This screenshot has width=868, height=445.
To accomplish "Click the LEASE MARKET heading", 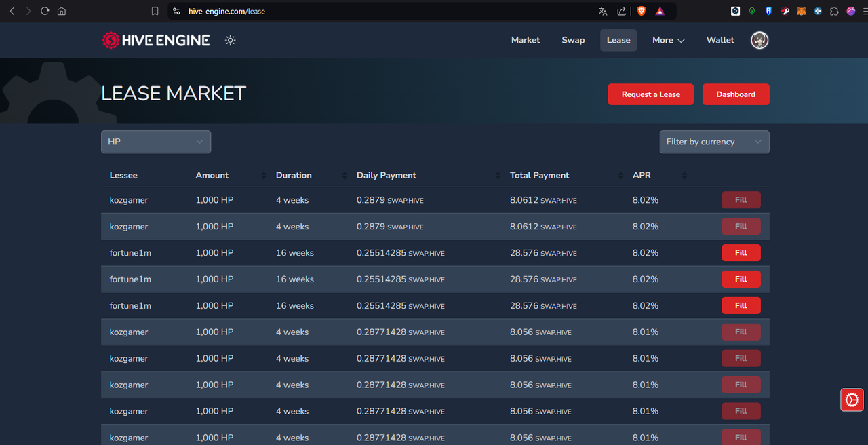I will click(174, 94).
